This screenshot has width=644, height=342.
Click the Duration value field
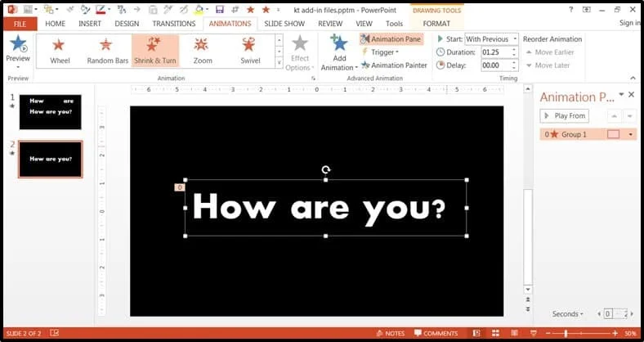(495, 52)
